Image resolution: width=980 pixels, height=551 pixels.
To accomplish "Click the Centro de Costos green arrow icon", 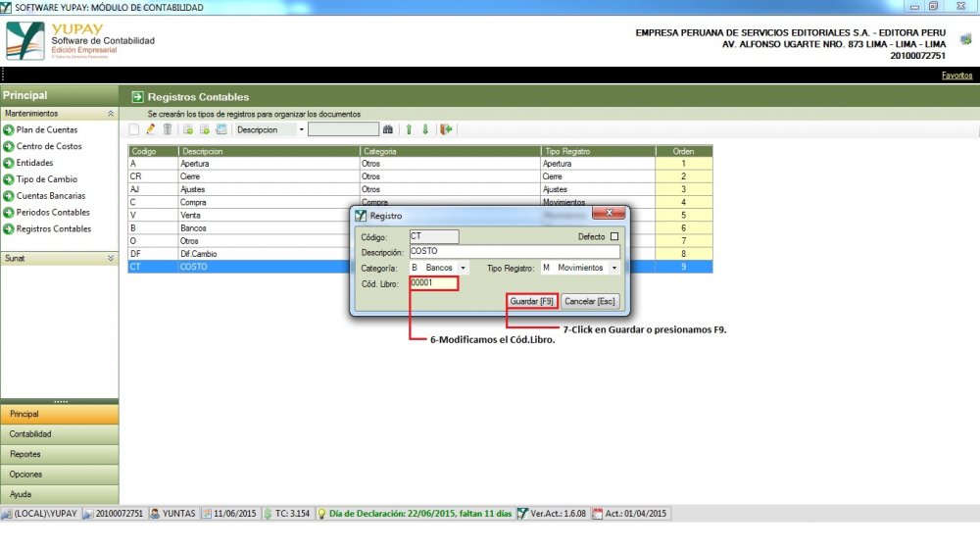I will point(9,146).
